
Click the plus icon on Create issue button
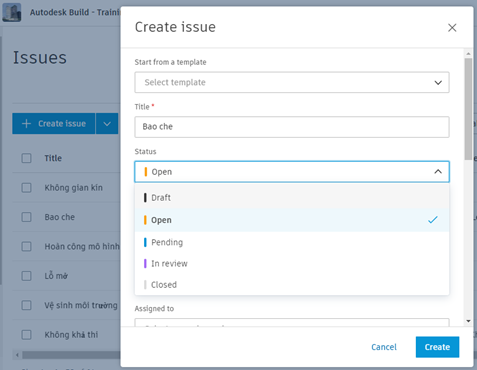click(x=26, y=124)
